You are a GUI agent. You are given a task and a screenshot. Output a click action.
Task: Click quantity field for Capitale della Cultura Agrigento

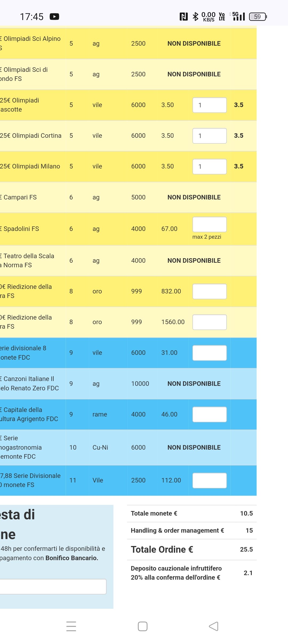tap(210, 414)
